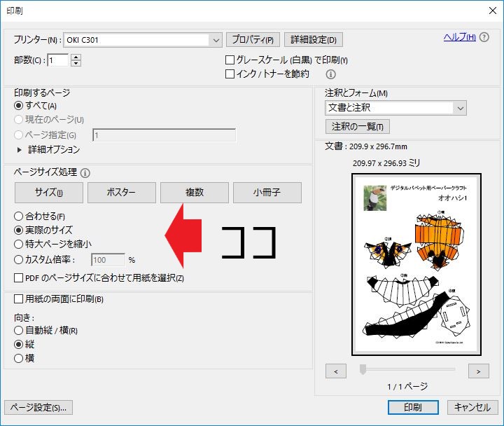The height and width of the screenshot is (426, 504).
Task: Select カスタム倍率 radio button
Action: click(x=19, y=259)
